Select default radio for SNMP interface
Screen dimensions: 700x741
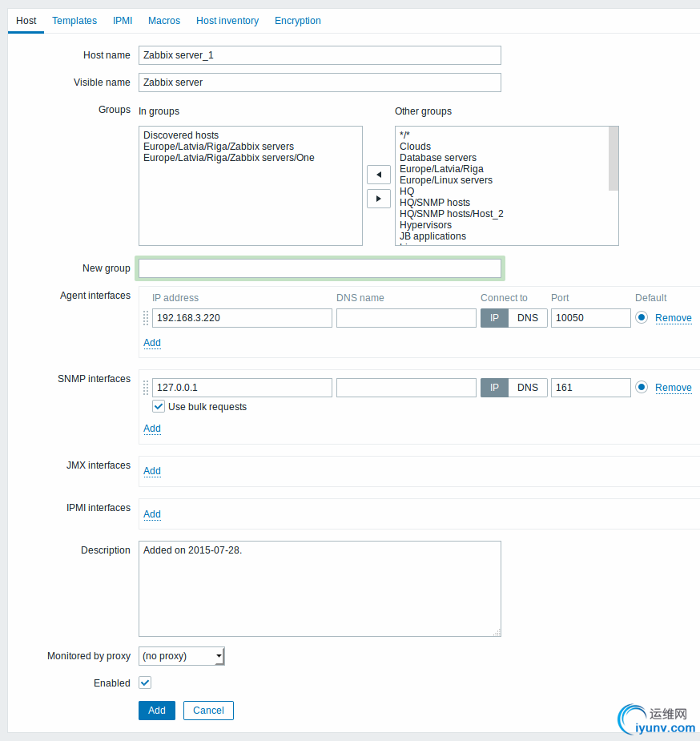[x=642, y=387]
